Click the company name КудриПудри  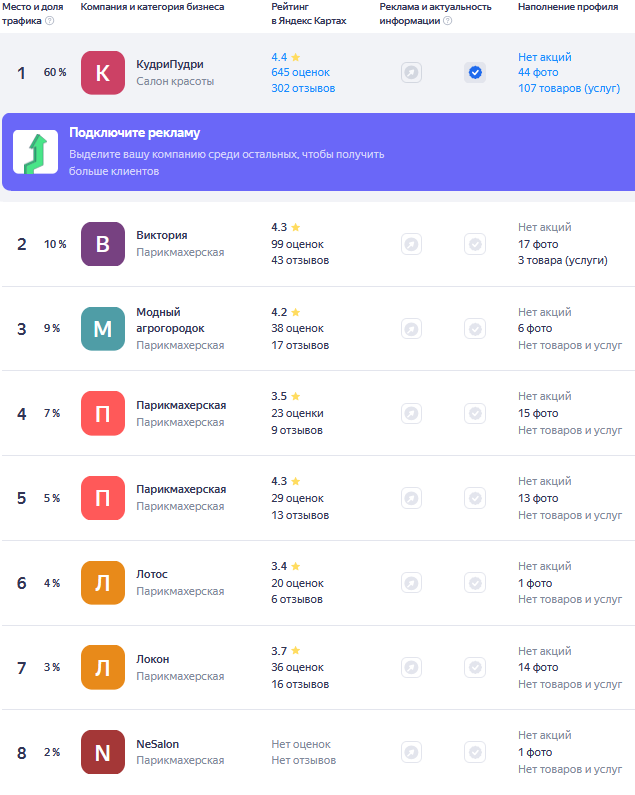(x=169, y=64)
